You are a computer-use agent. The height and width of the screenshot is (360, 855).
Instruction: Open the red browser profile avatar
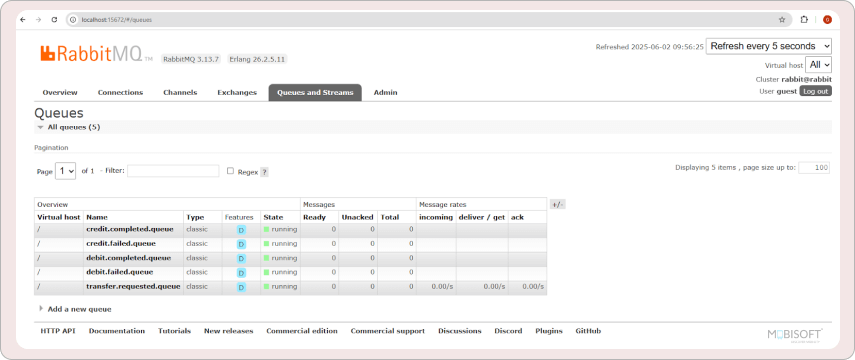point(827,20)
